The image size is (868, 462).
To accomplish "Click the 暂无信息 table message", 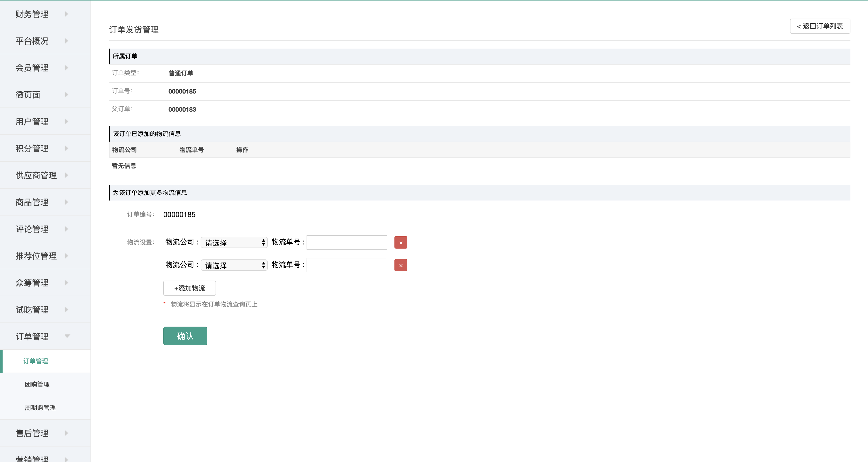I will pyautogui.click(x=124, y=166).
